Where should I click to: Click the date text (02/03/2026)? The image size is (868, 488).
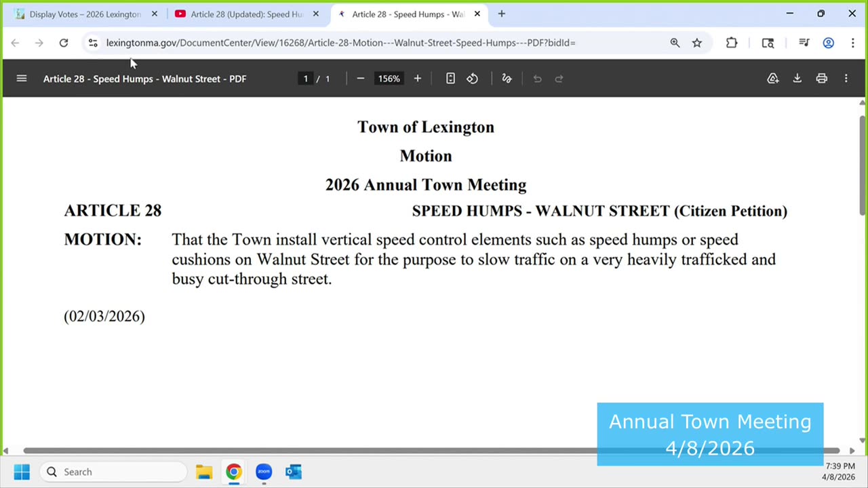pos(104,317)
